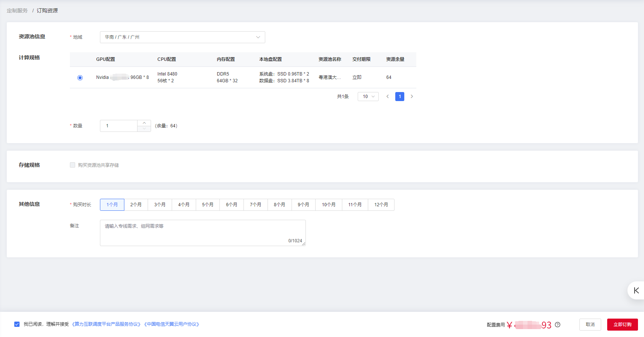This screenshot has width=644, height=337.
Task: Click the 配置费用 price label
Action: 496,325
